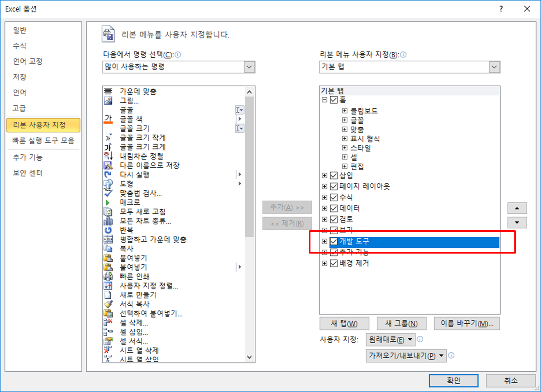Click the 새 탭 button

(x=344, y=324)
